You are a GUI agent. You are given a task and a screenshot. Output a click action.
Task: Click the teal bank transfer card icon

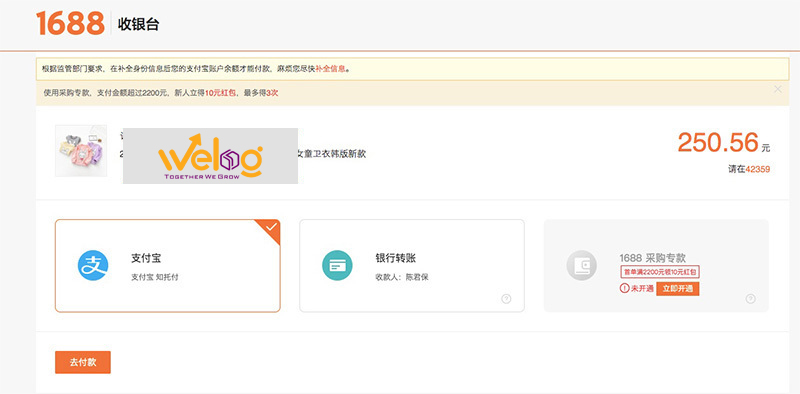point(337,265)
